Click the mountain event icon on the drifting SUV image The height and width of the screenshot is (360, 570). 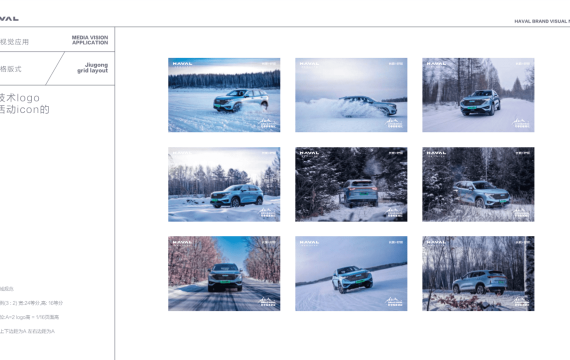tap(268, 124)
